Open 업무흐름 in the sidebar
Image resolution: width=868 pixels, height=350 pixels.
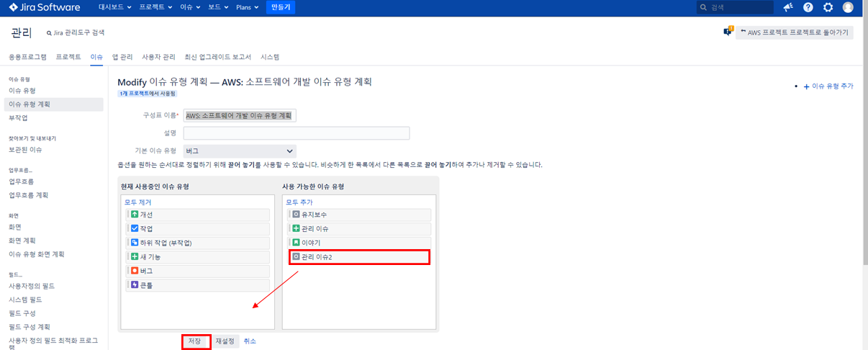pyautogui.click(x=22, y=181)
